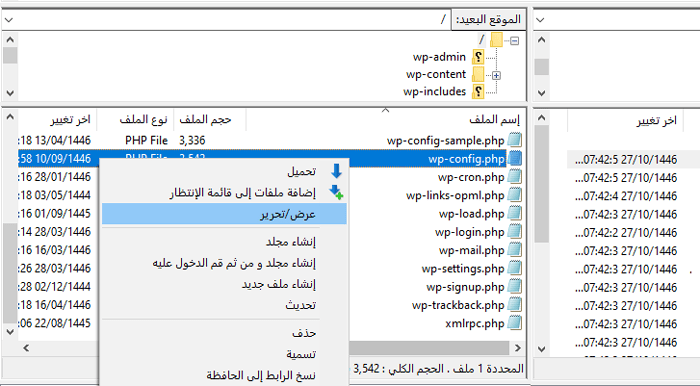Image resolution: width=700 pixels, height=386 pixels.
Task: Click the wp-admin folder icon
Action: [478, 57]
